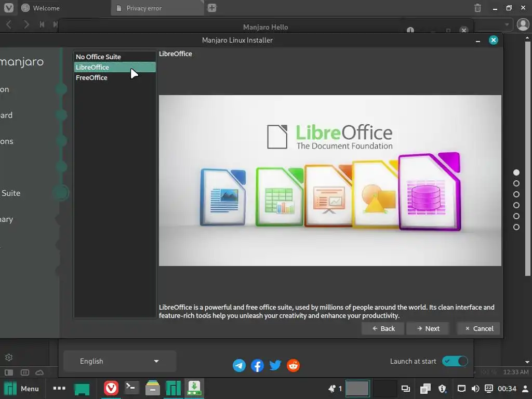Open the English language dropdown

[x=120, y=362]
